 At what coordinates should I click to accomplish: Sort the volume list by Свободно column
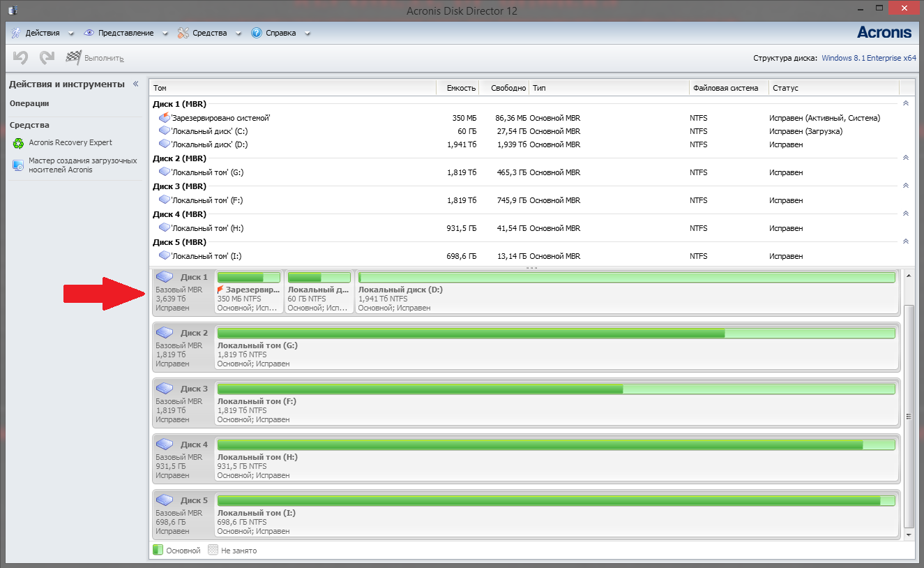pyautogui.click(x=505, y=88)
